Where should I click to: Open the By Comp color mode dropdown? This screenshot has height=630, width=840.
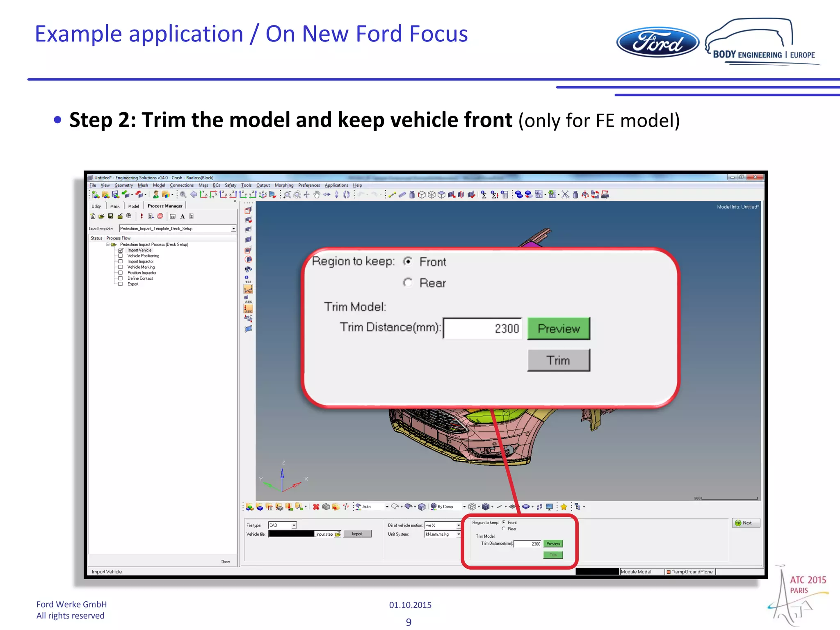pyautogui.click(x=464, y=507)
